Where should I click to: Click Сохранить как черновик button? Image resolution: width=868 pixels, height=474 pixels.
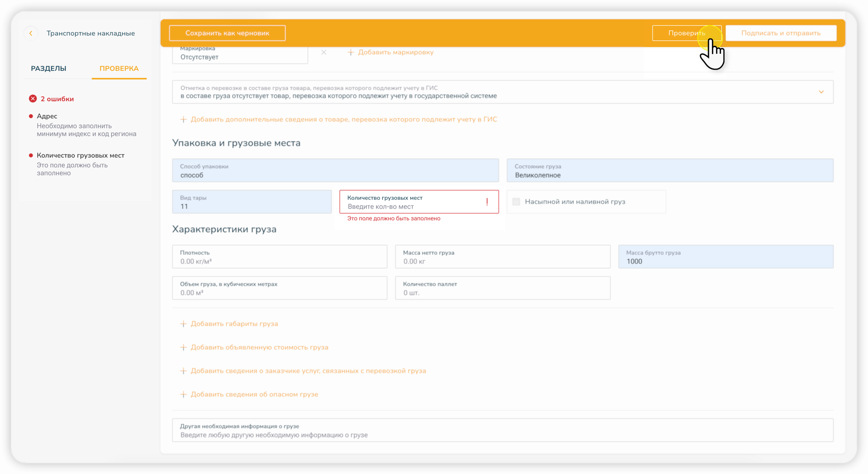[227, 33]
